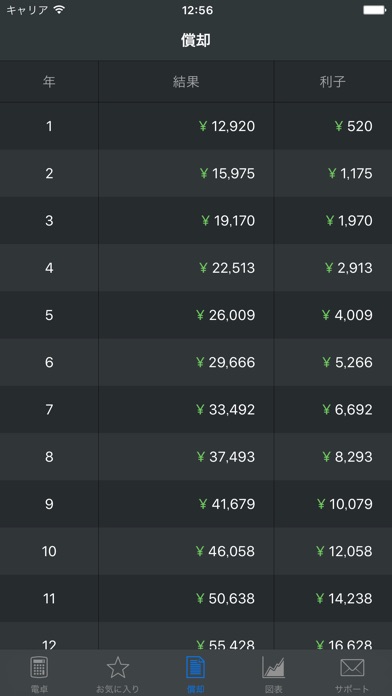
Task: Tap result ¥33,492 for year 7
Action: 226,410
